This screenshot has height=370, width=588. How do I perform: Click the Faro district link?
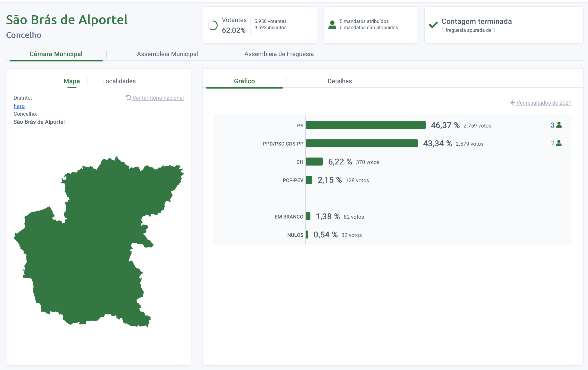pos(19,106)
